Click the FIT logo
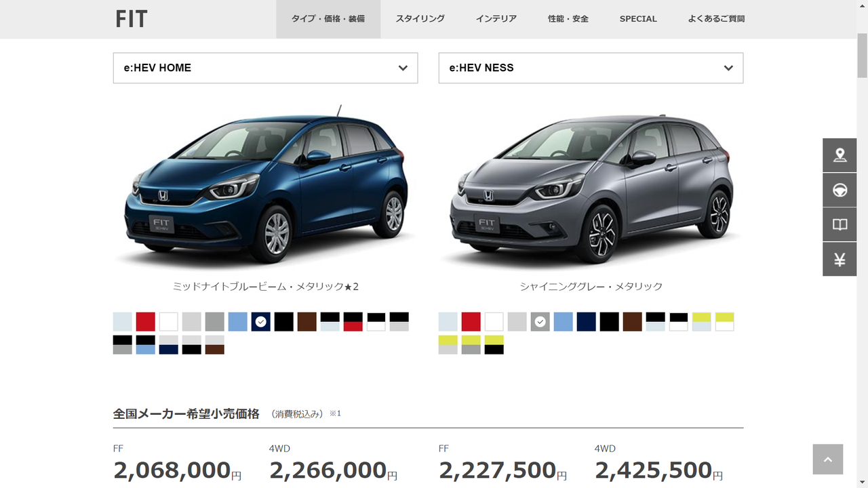The height and width of the screenshot is (488, 868). [x=132, y=19]
